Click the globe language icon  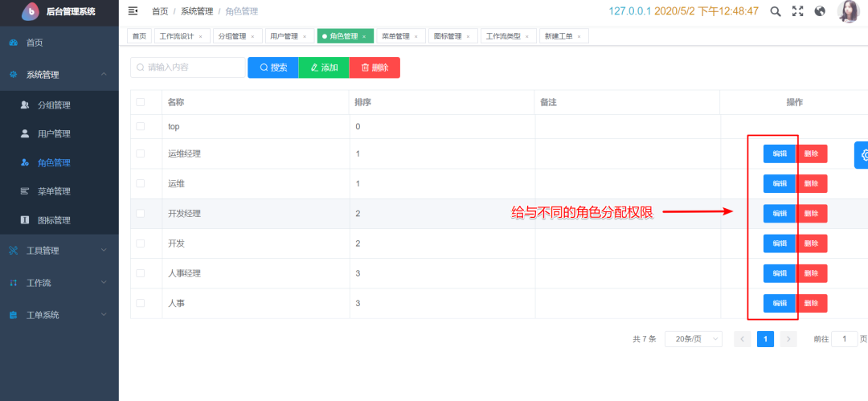(821, 11)
